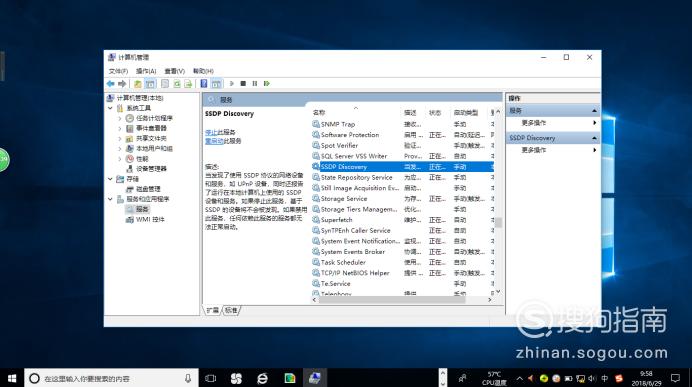Select 设备管理器 in the tree

(x=151, y=169)
